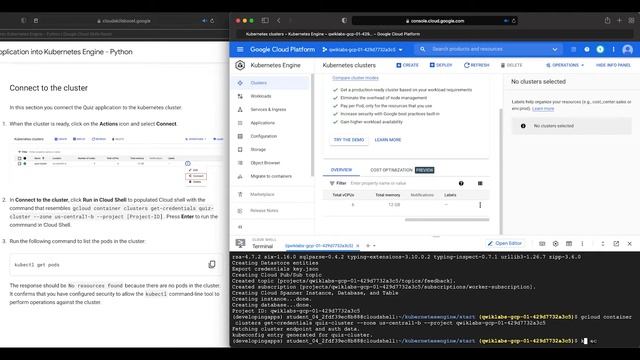
Task: Open the user account avatar
Action: tap(628, 49)
